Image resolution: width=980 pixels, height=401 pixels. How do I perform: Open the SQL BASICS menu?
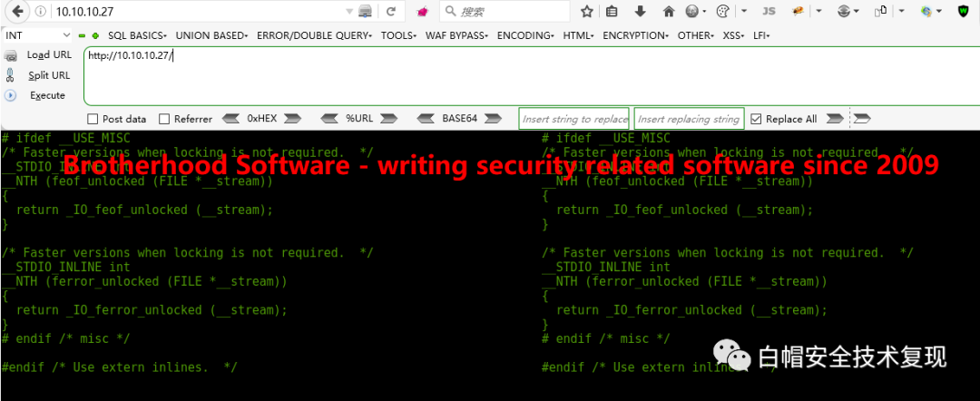point(137,35)
